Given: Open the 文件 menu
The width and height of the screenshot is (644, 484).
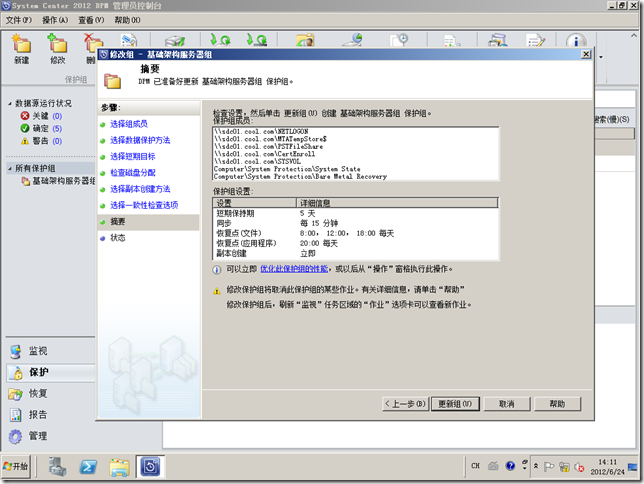Looking at the screenshot, I should 18,20.
